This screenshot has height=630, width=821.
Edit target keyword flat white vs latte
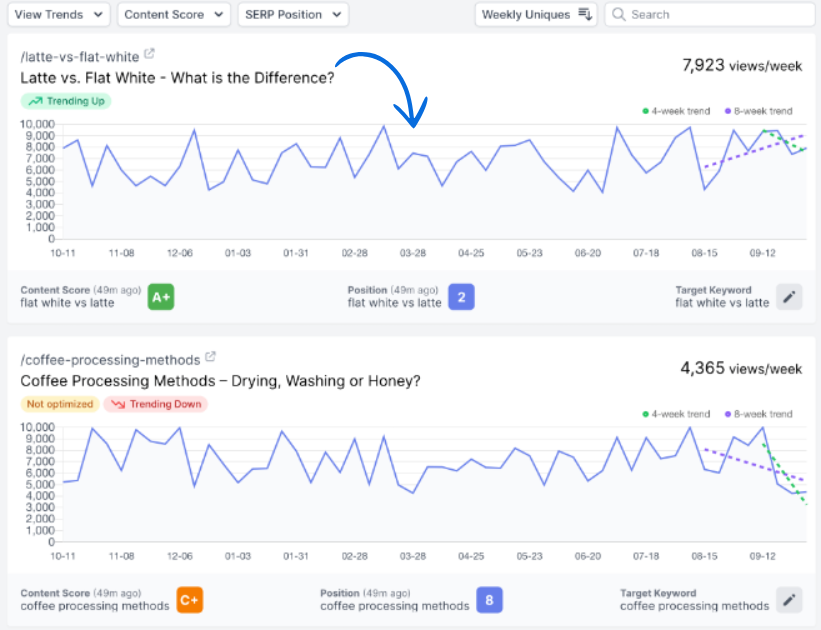pyautogui.click(x=789, y=297)
